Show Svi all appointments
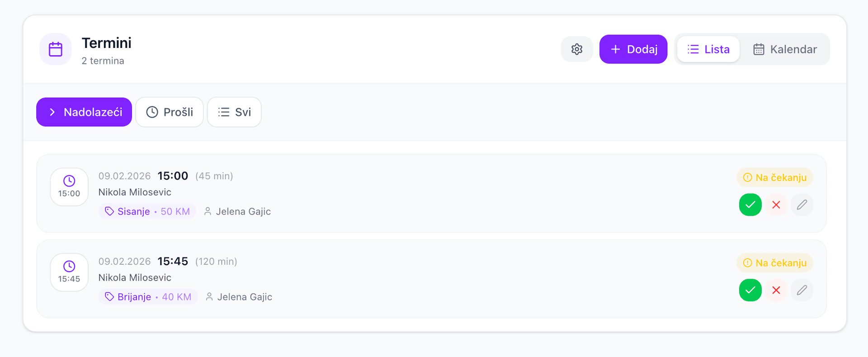This screenshot has height=357, width=868. tap(234, 112)
